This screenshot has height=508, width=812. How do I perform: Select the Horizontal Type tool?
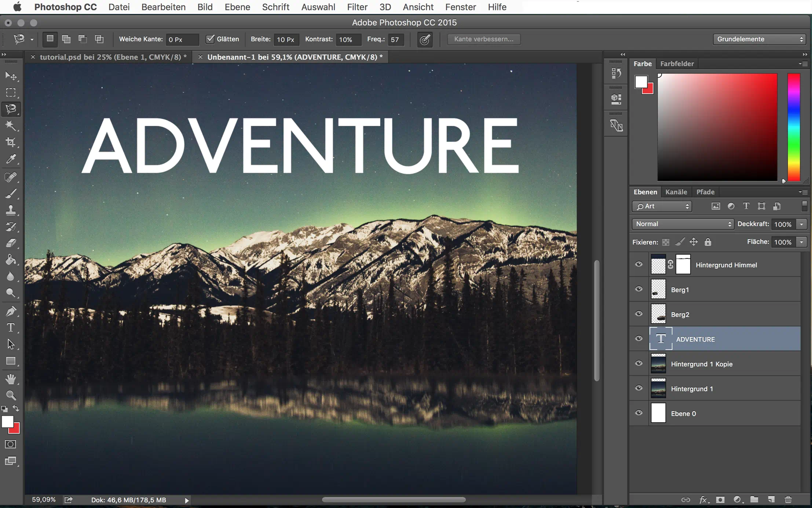coord(11,327)
